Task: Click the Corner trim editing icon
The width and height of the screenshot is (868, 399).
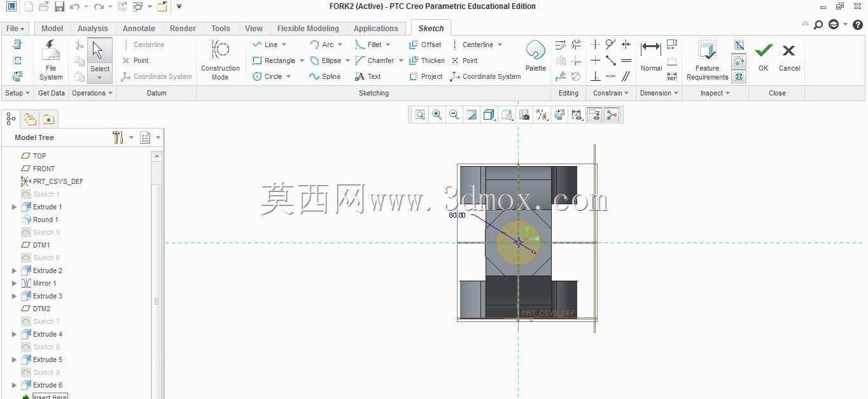Action: pyautogui.click(x=576, y=60)
